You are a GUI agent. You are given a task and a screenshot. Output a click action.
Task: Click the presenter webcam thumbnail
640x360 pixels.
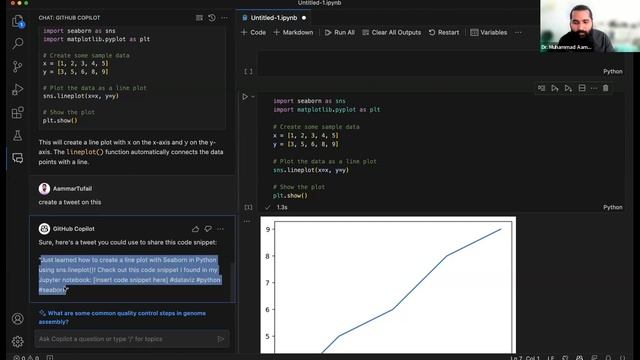click(590, 26)
